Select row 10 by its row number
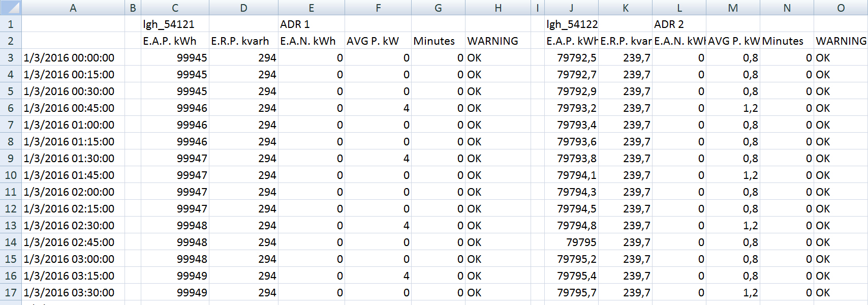The width and height of the screenshot is (868, 305). click(x=11, y=175)
